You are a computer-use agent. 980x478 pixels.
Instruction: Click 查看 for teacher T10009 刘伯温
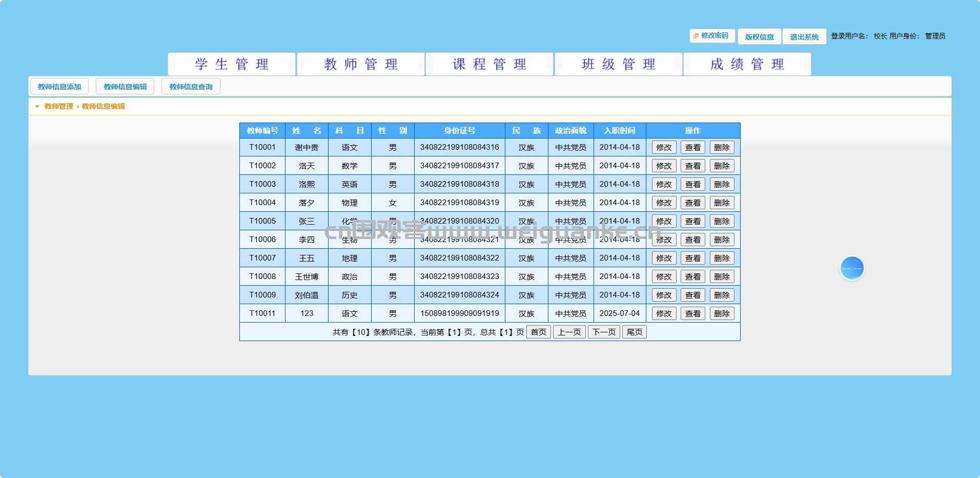coord(693,295)
